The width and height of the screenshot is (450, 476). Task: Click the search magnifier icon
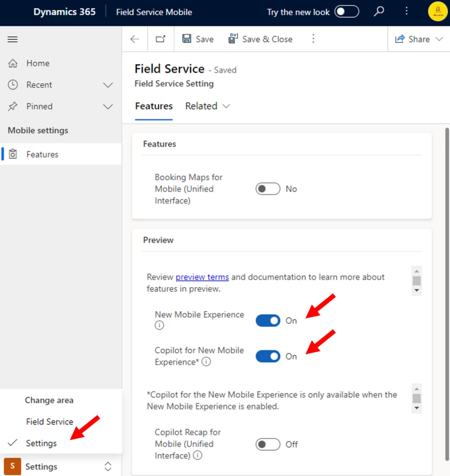[379, 12]
